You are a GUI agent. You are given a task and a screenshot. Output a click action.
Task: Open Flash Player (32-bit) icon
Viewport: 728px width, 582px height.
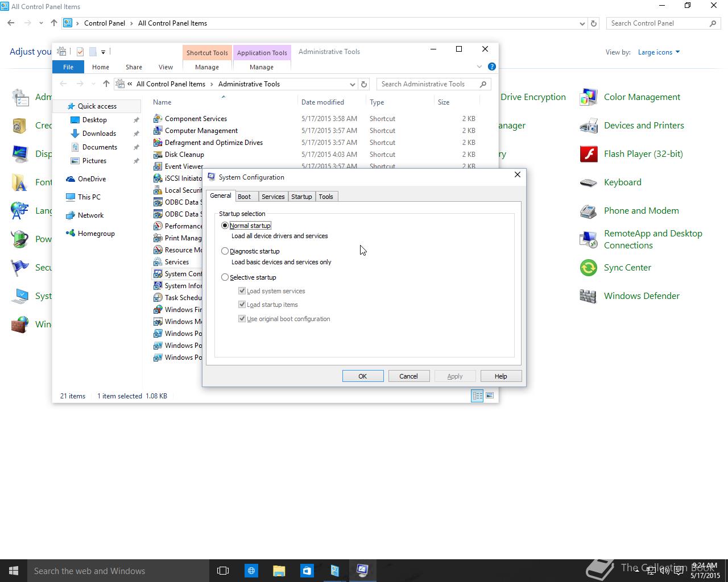coord(588,154)
